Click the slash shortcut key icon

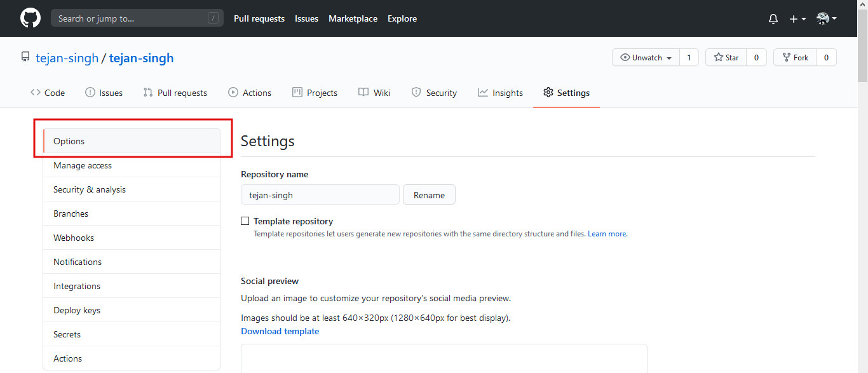(x=213, y=18)
